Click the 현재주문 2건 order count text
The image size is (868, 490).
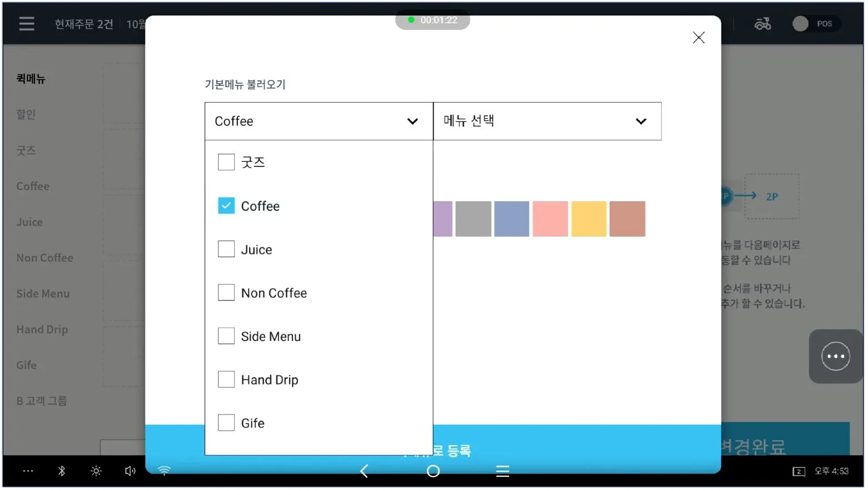pyautogui.click(x=84, y=24)
